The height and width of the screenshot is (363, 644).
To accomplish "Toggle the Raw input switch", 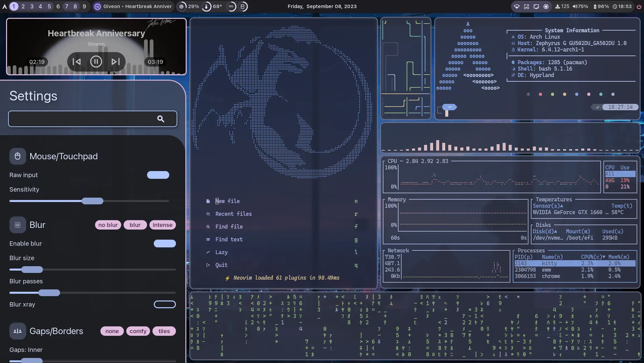I will click(158, 175).
